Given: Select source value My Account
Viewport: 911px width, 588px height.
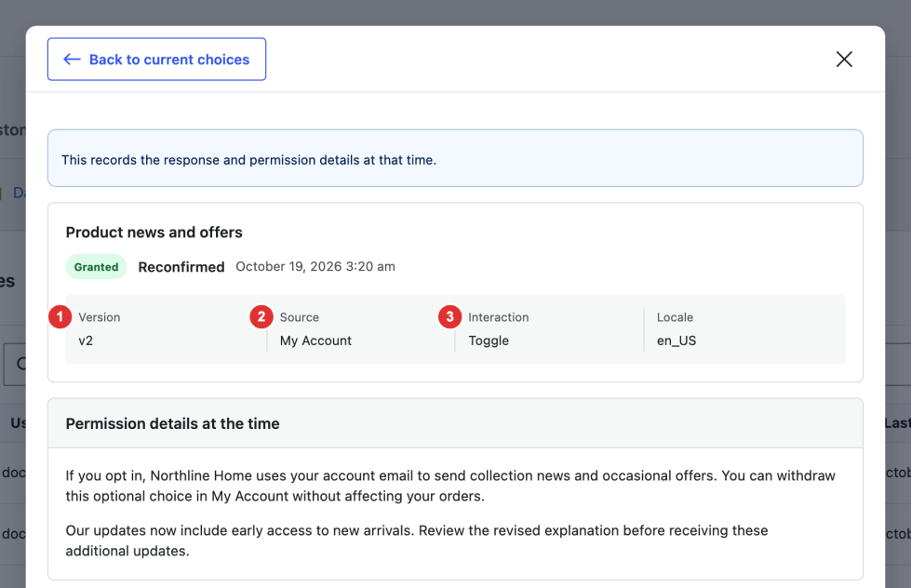Looking at the screenshot, I should [x=315, y=341].
